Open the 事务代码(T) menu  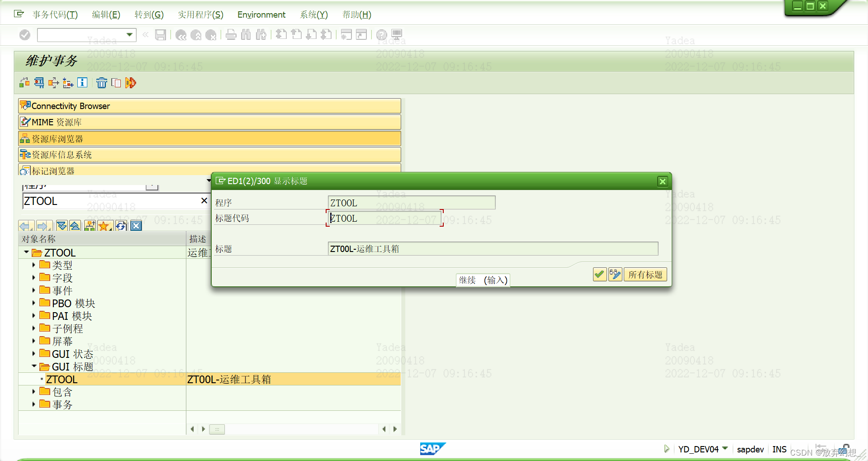[55, 14]
